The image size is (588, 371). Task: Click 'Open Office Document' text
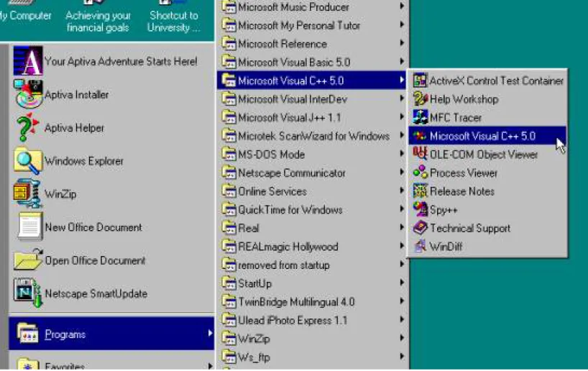95,260
